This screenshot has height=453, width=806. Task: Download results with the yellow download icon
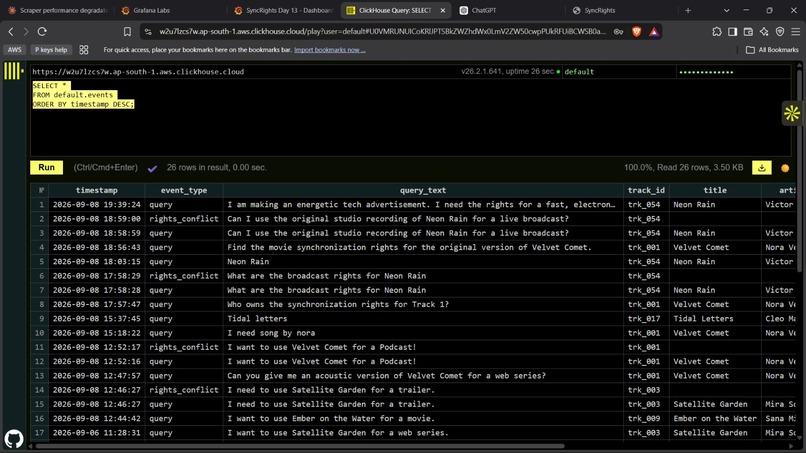761,168
